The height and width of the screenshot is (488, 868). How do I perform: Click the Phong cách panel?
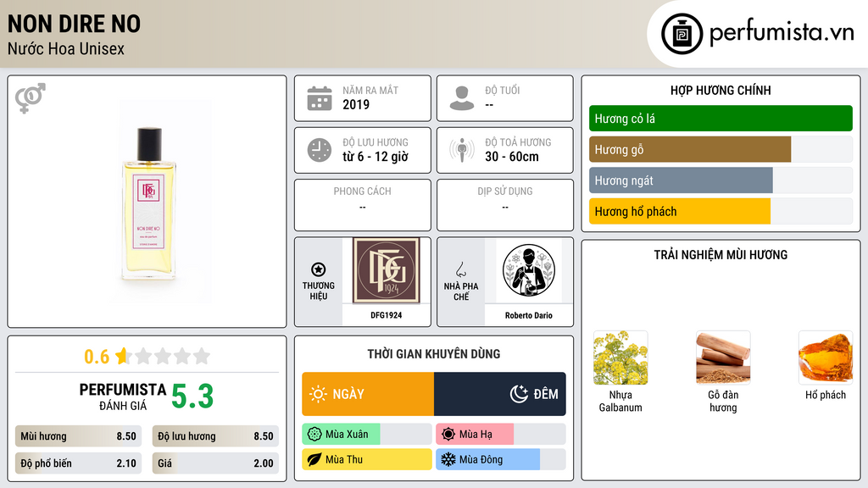click(363, 205)
